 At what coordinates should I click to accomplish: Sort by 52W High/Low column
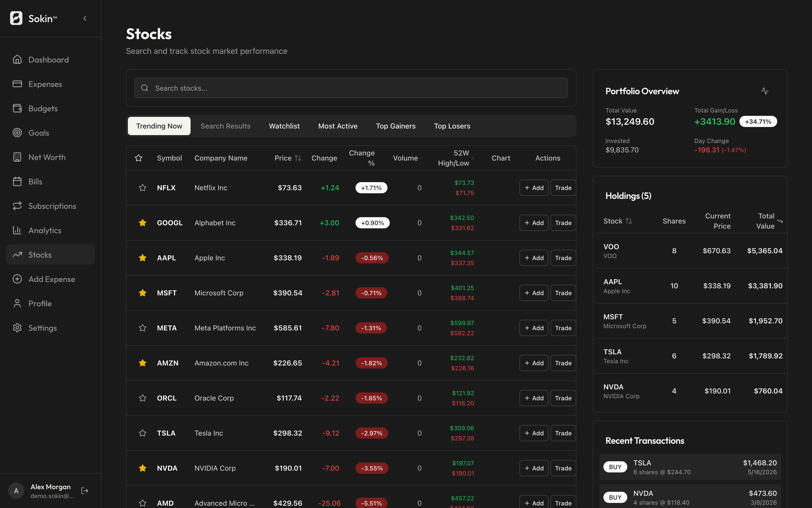(x=456, y=158)
